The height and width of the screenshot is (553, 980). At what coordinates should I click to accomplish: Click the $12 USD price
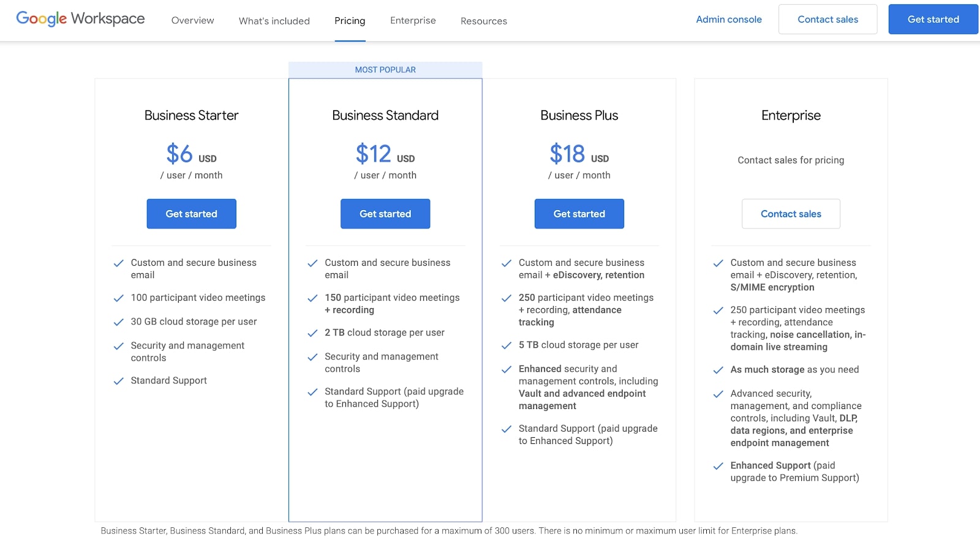coord(385,154)
